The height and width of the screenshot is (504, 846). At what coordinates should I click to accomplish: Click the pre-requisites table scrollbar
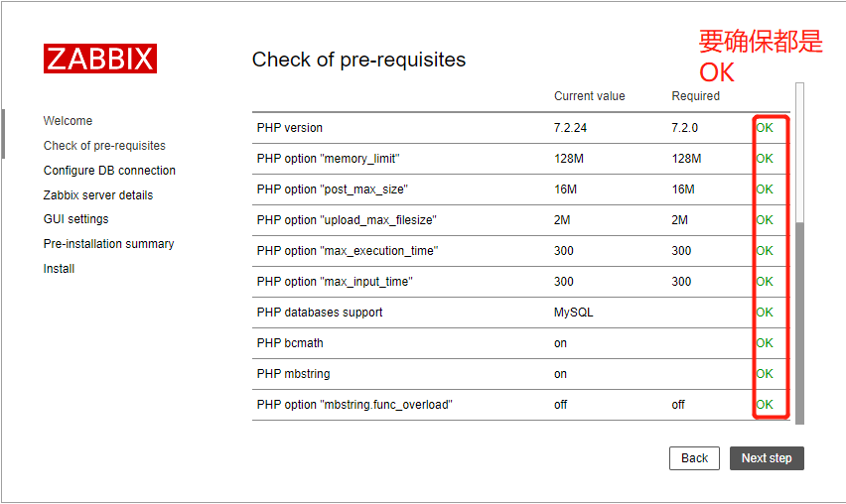tap(800, 317)
